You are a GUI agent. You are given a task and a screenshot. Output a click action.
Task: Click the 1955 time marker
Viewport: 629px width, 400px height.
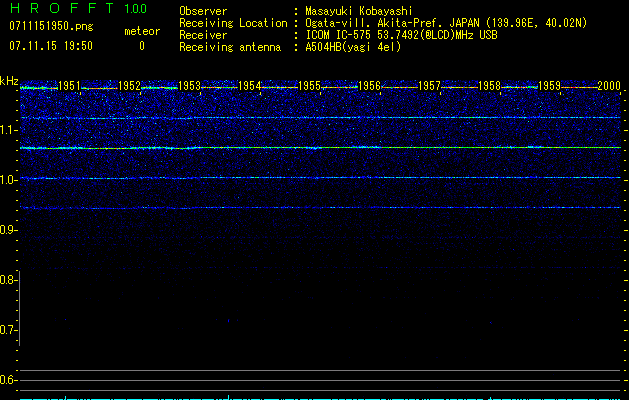click(310, 87)
